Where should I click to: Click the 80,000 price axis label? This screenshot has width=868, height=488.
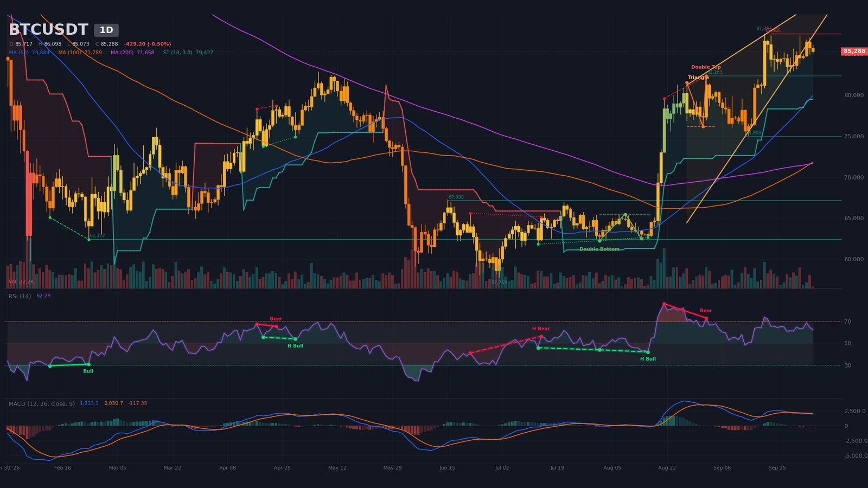pyautogui.click(x=854, y=95)
